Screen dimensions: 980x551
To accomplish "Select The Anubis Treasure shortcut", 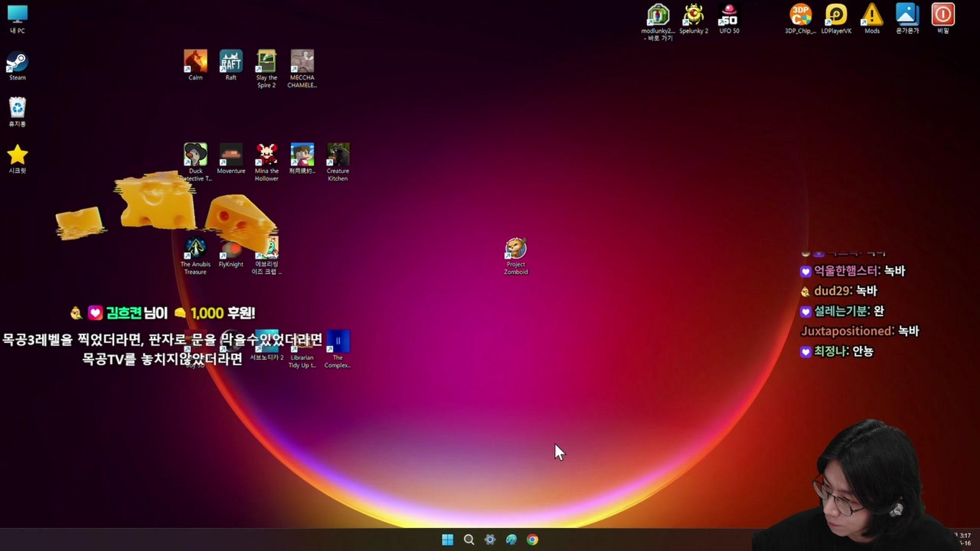I will tap(195, 256).
